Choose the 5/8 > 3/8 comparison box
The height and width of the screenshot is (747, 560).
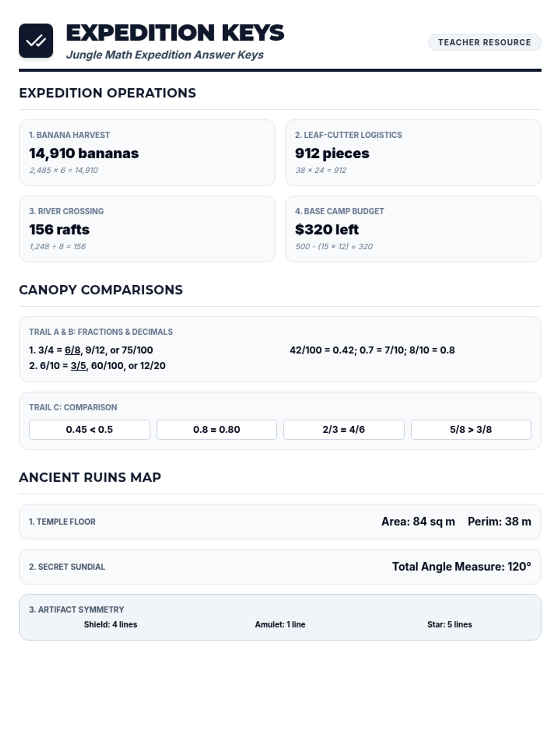tap(471, 430)
